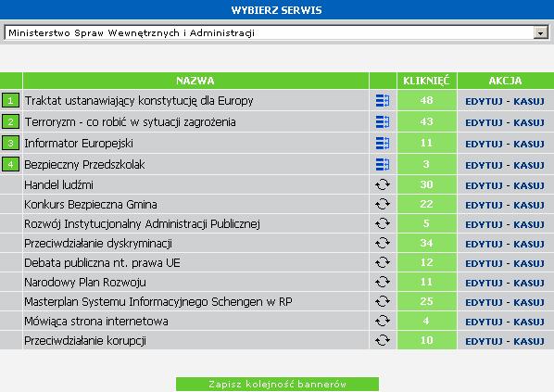Delete the Terroryzm banner via KASUJ
This screenshot has width=554, height=392.
point(529,122)
